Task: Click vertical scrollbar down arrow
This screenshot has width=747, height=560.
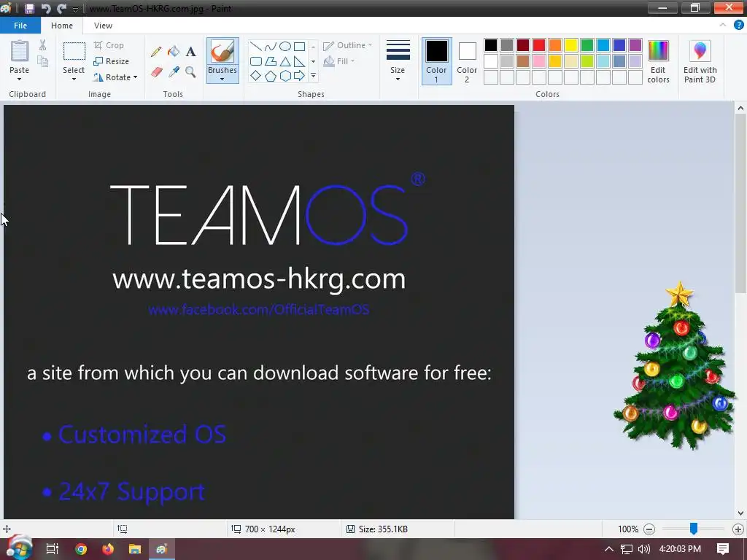Action: click(x=740, y=513)
